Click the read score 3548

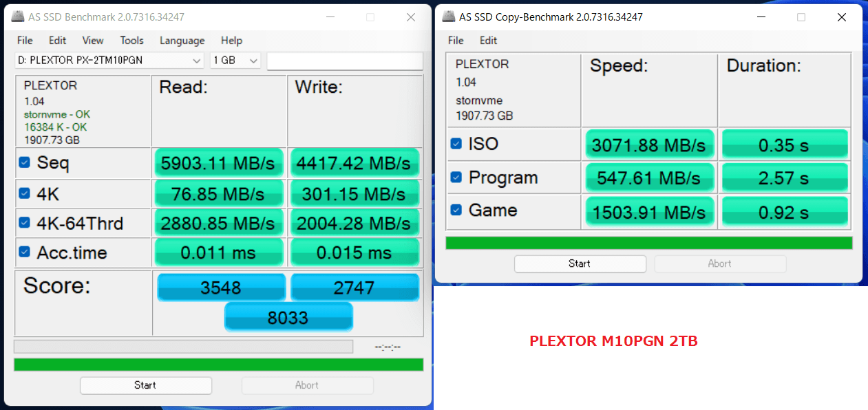point(221,287)
